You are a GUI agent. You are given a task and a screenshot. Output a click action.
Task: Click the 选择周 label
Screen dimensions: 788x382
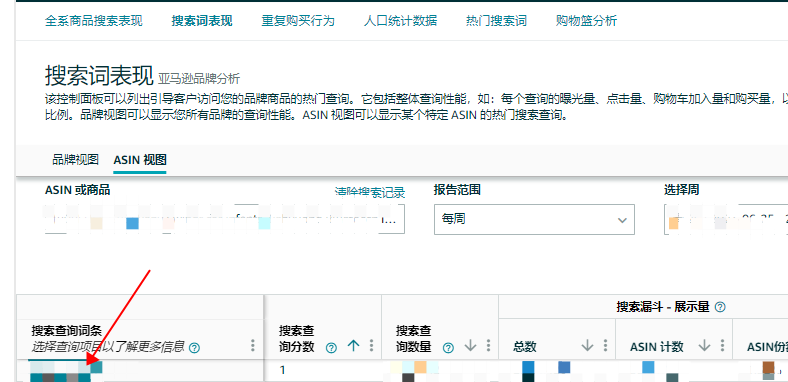coord(681,189)
